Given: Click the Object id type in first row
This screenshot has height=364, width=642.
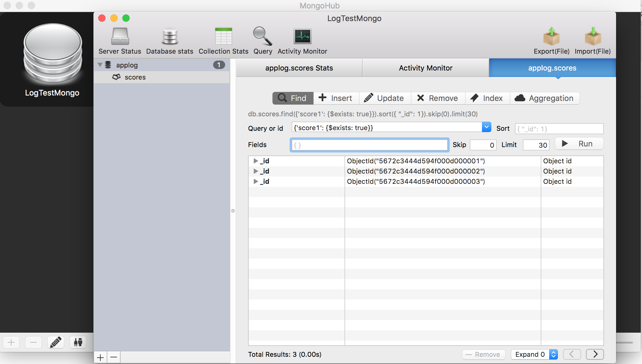Looking at the screenshot, I should point(557,161).
